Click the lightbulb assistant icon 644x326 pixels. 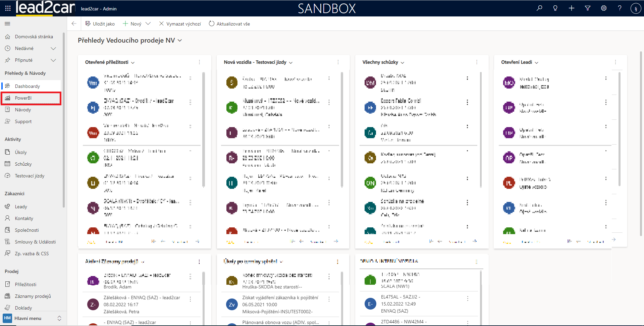pyautogui.click(x=555, y=8)
